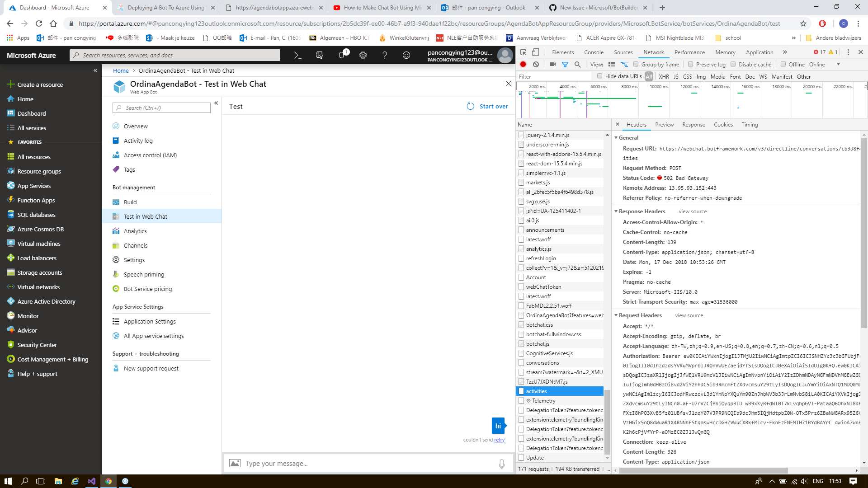Collapse the Azure left sidebar

click(x=95, y=70)
